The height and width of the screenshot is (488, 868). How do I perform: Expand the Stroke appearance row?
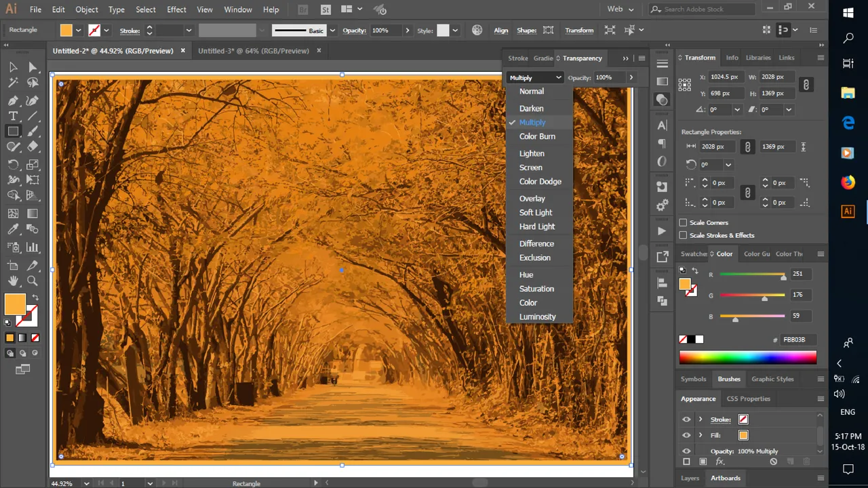pyautogui.click(x=701, y=420)
